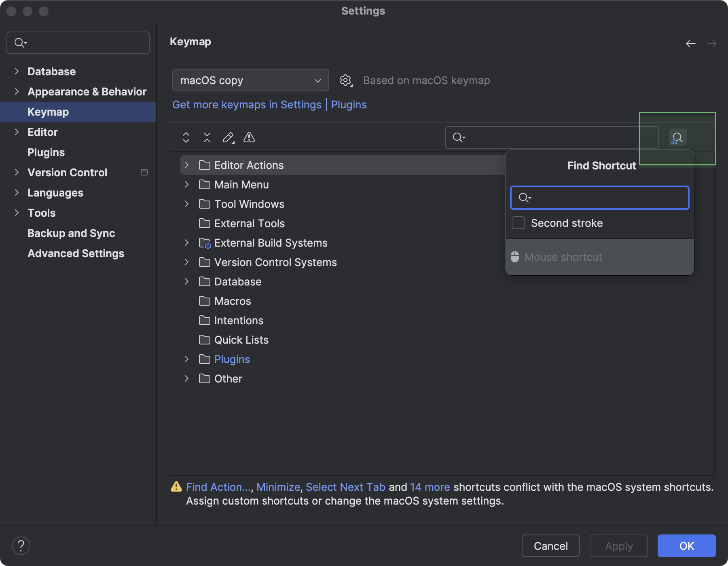Select Keymap in the settings sidebar

(x=48, y=112)
